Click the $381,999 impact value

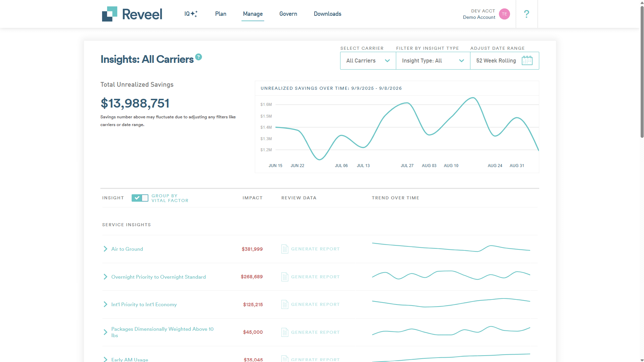coord(252,249)
